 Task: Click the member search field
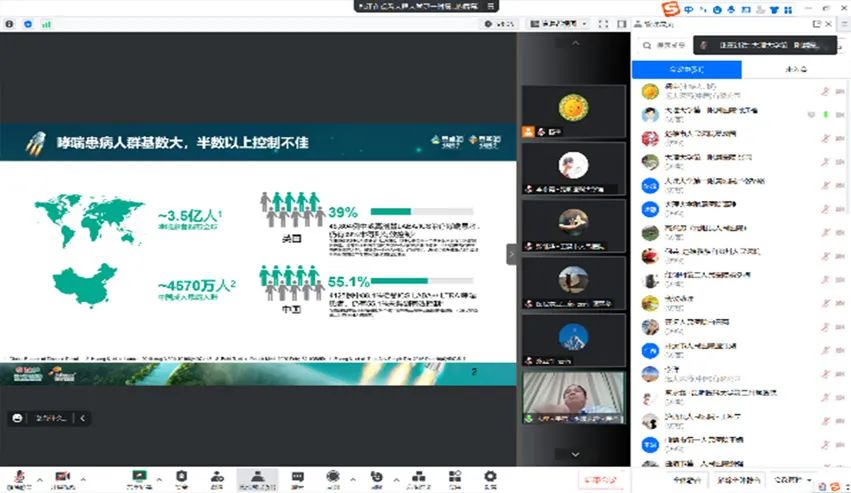pos(665,45)
